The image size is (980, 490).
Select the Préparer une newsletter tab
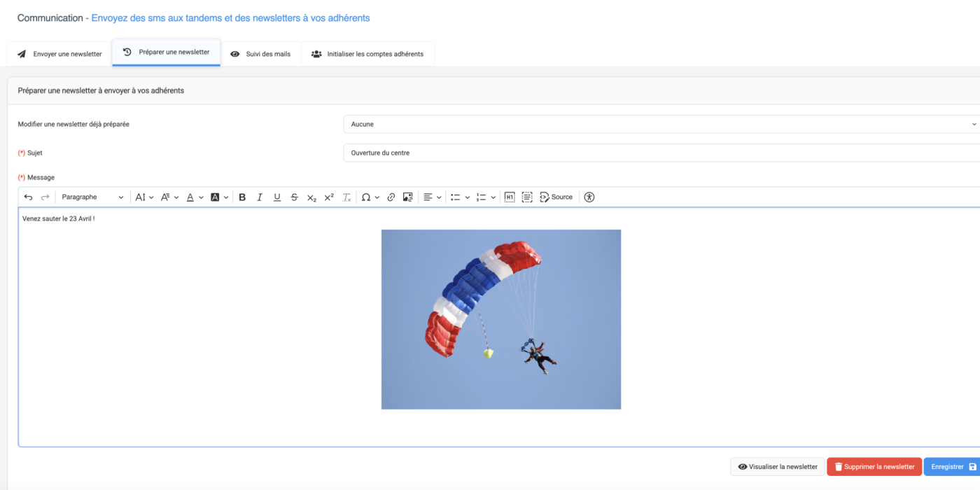[167, 52]
